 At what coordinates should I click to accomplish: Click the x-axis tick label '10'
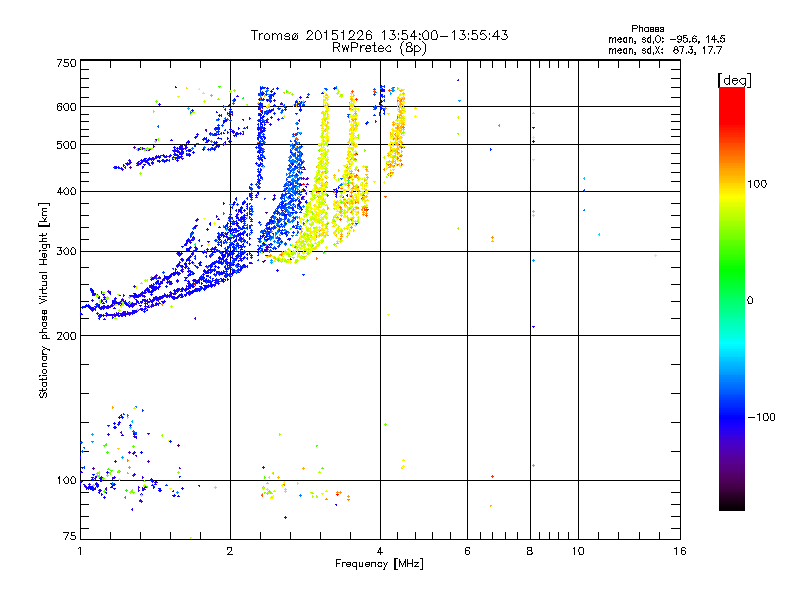click(578, 551)
